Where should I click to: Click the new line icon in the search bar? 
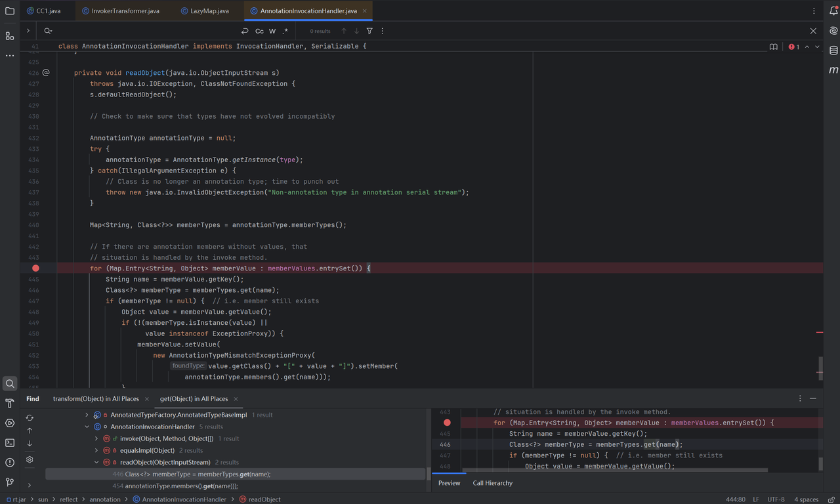245,31
